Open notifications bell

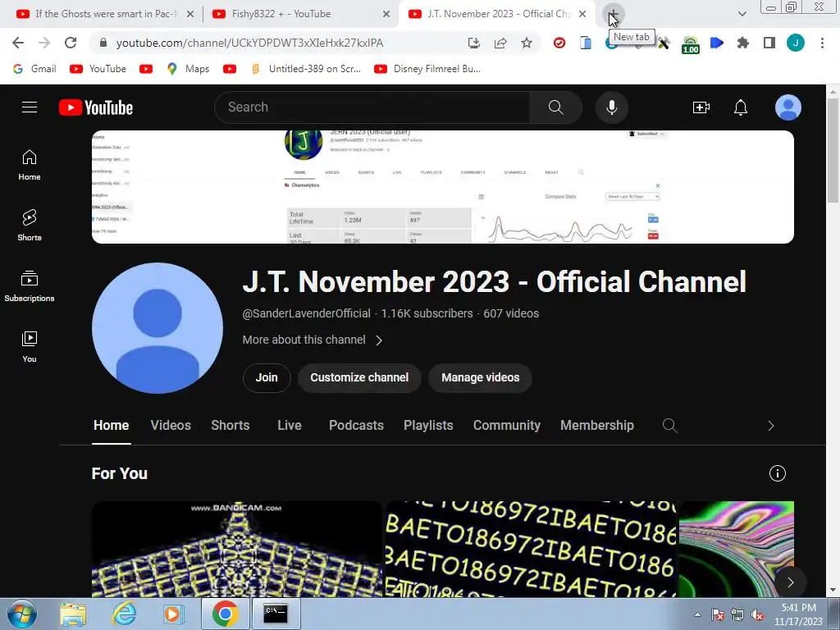(741, 107)
